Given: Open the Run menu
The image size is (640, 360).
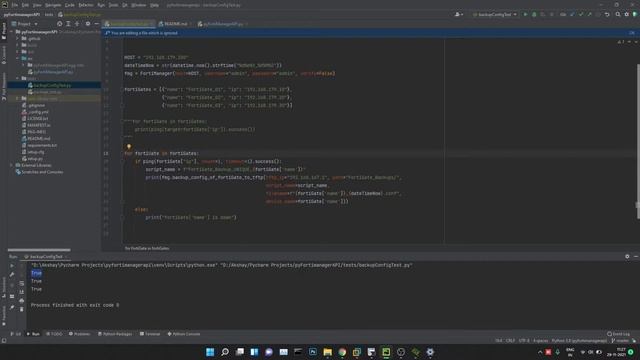Looking at the screenshot, I should coord(101,5).
